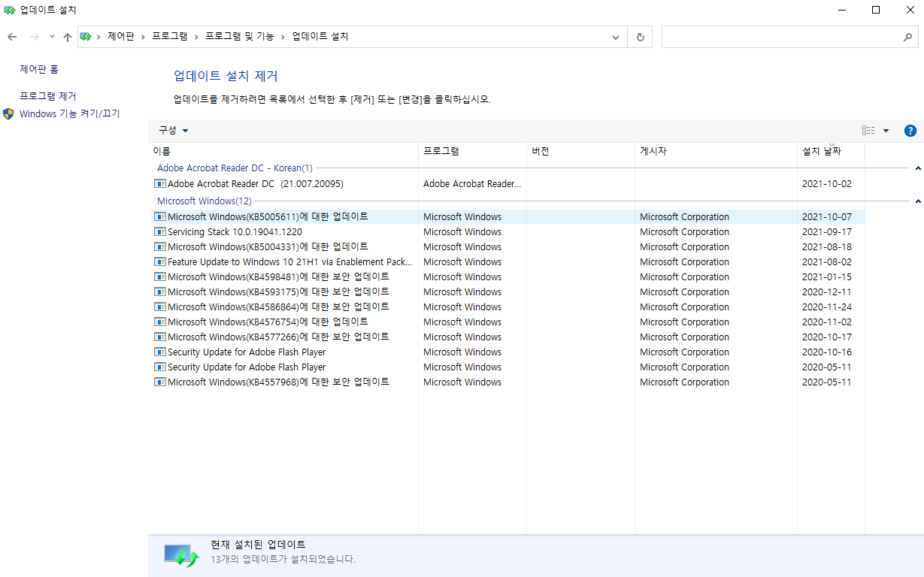Go to 프로그램 및 기능 breadcrumb
The image size is (924, 577).
(x=240, y=36)
